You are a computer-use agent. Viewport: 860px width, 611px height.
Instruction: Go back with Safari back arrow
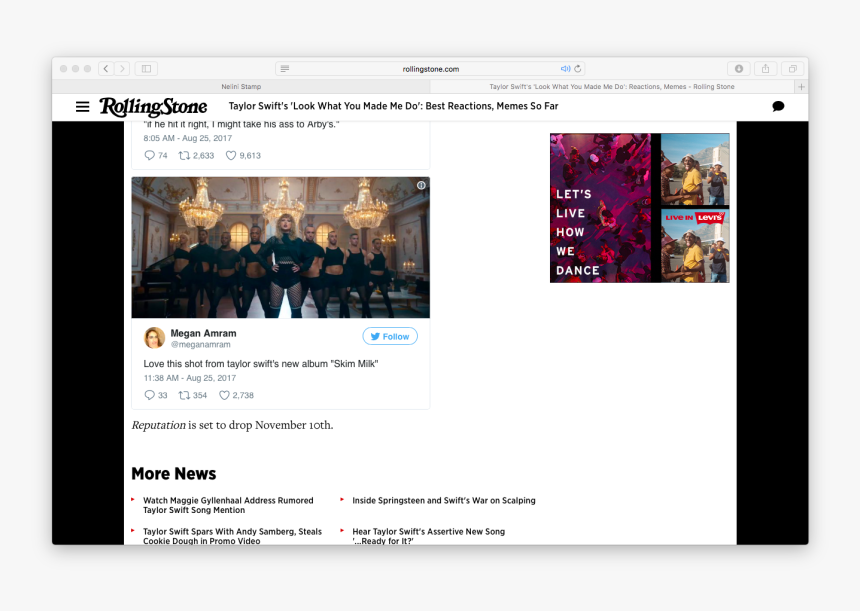click(x=106, y=69)
